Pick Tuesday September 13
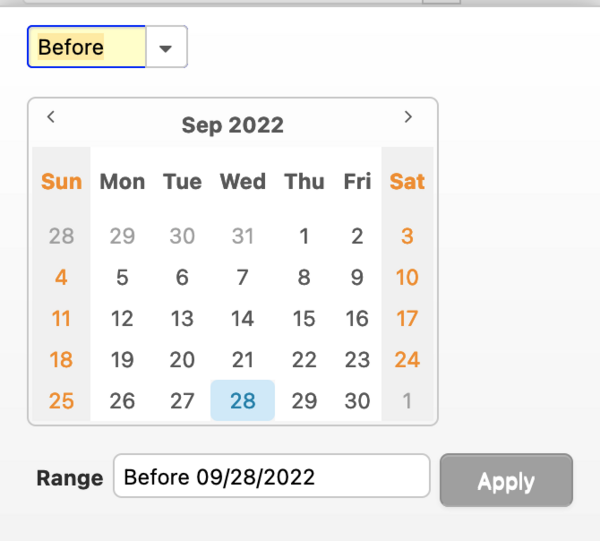The image size is (600, 541). click(x=182, y=319)
